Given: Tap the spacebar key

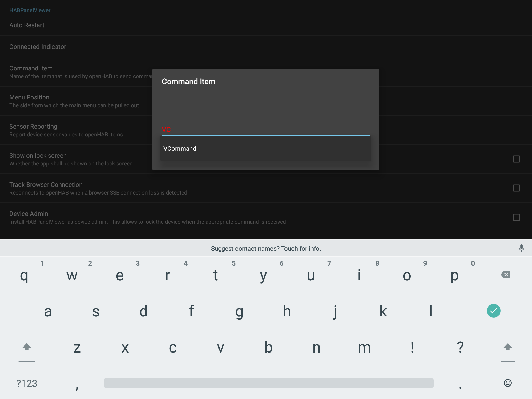Looking at the screenshot, I should [268, 383].
